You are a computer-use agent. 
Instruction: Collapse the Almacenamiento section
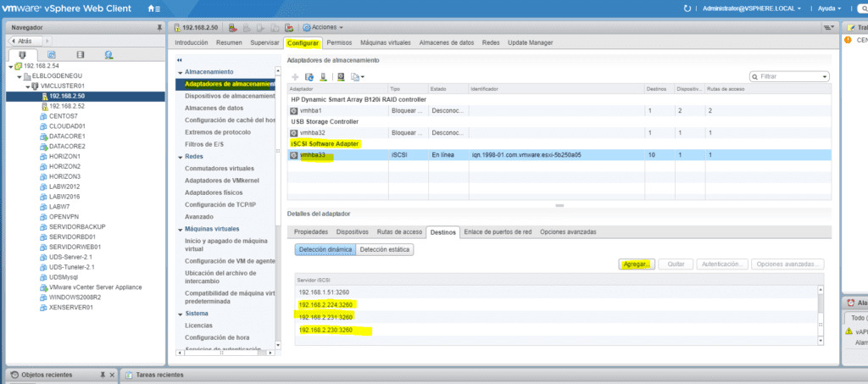(x=179, y=72)
